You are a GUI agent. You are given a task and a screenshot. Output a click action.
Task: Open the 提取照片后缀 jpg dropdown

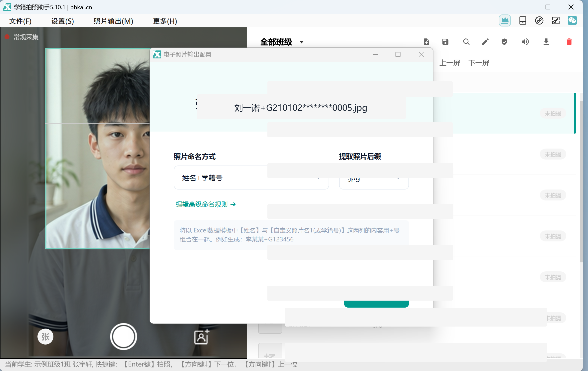click(x=374, y=178)
